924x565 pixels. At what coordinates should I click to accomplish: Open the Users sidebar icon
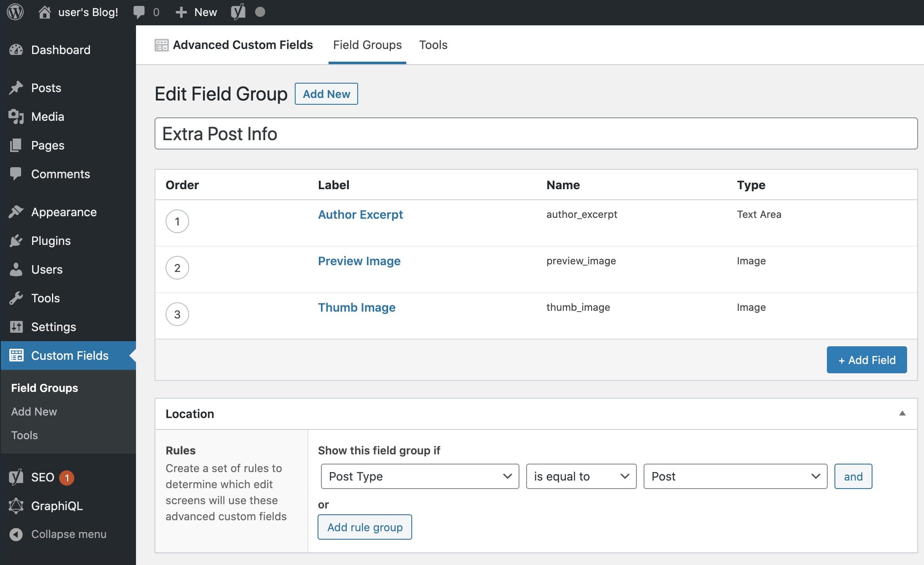pos(16,269)
